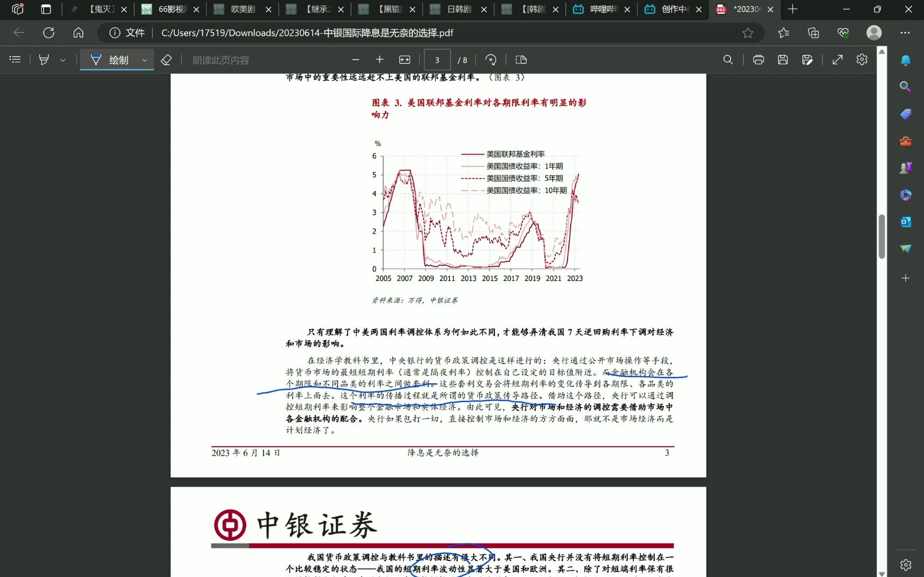Screen dimensions: 924x577
Task: Click the fit to width icon
Action: (x=404, y=60)
